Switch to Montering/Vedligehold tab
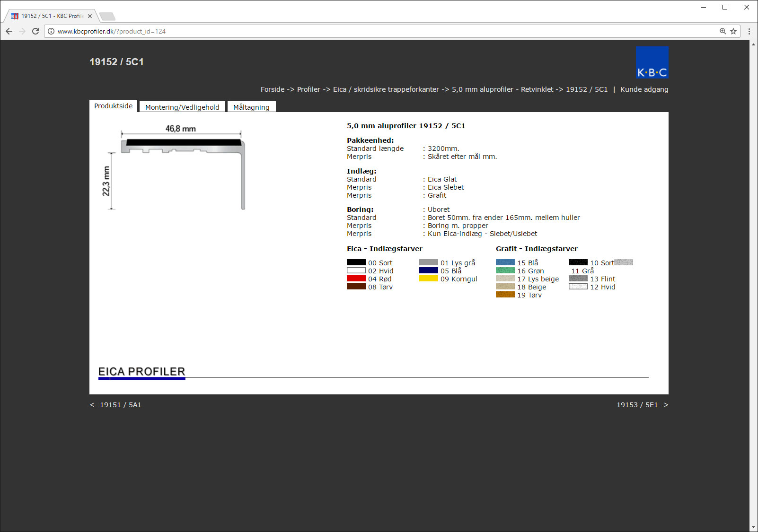 coord(182,107)
